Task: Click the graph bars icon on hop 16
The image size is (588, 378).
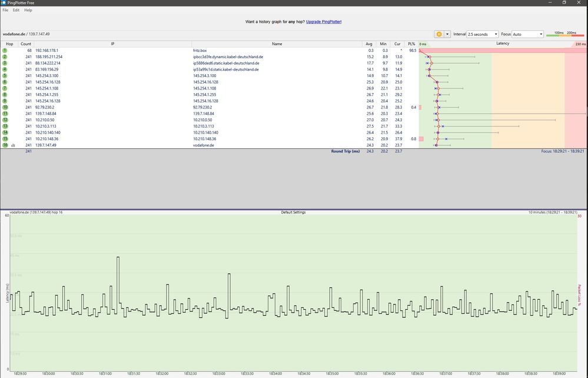Action: pos(13,145)
